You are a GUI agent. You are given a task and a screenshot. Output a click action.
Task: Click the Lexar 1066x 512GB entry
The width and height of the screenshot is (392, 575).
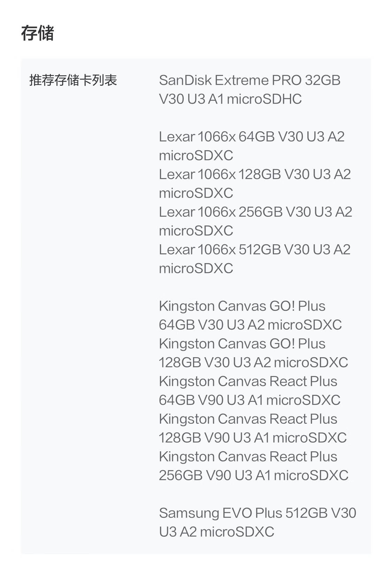[255, 259]
